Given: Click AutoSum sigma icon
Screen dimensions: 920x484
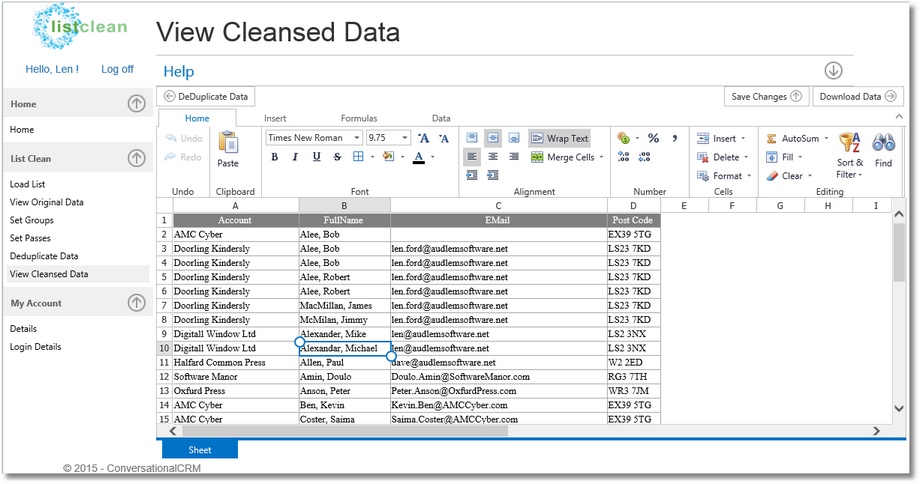Looking at the screenshot, I should (x=772, y=138).
